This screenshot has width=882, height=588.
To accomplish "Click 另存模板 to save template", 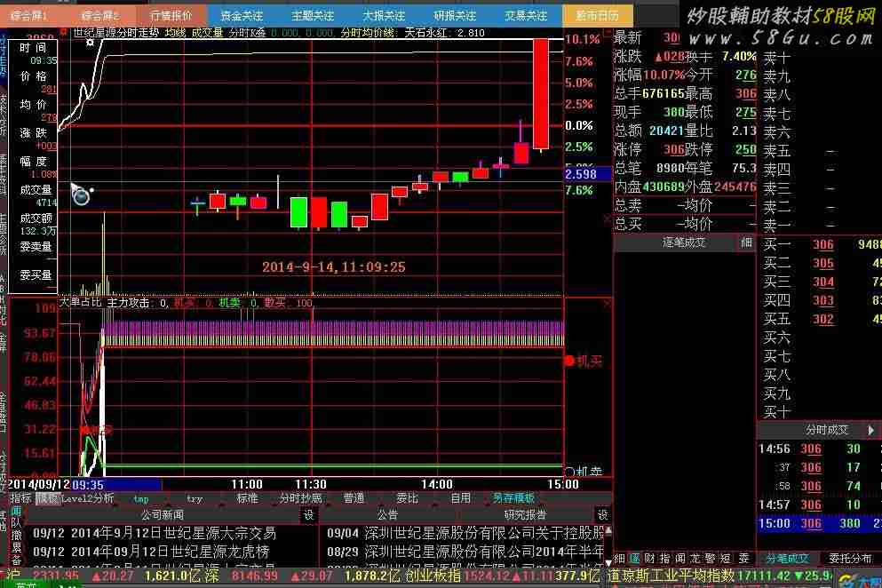I will point(513,498).
